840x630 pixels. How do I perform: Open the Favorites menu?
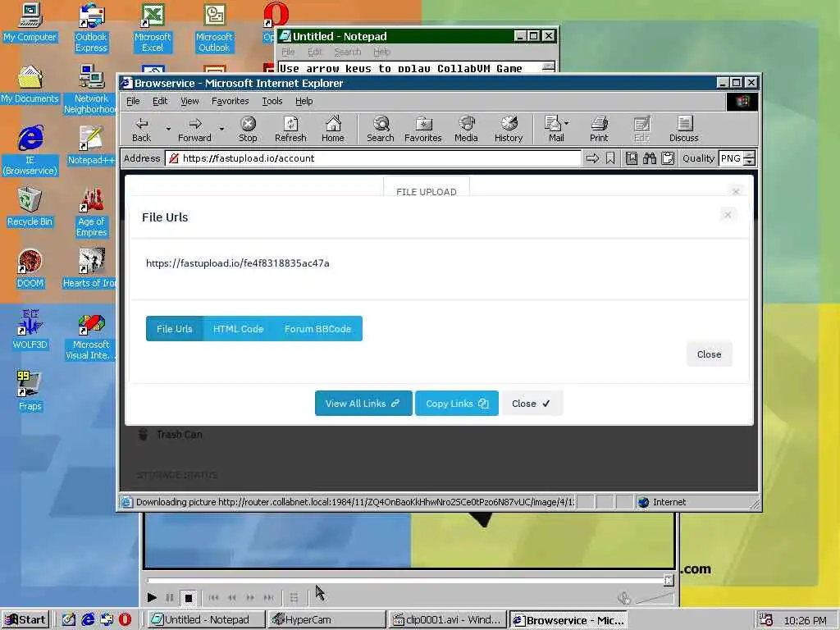231,101
